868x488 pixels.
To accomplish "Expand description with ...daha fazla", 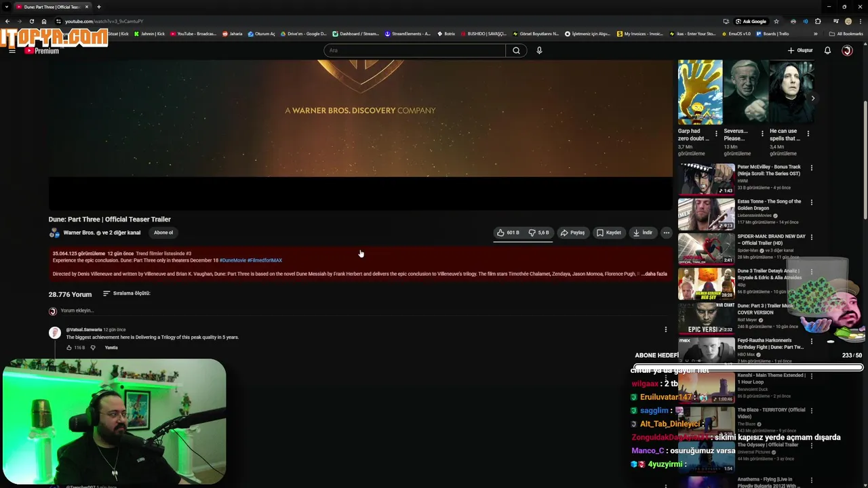I will (654, 274).
